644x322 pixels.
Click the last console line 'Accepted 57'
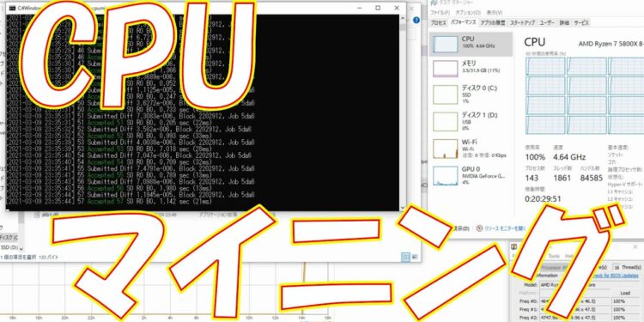(109, 202)
